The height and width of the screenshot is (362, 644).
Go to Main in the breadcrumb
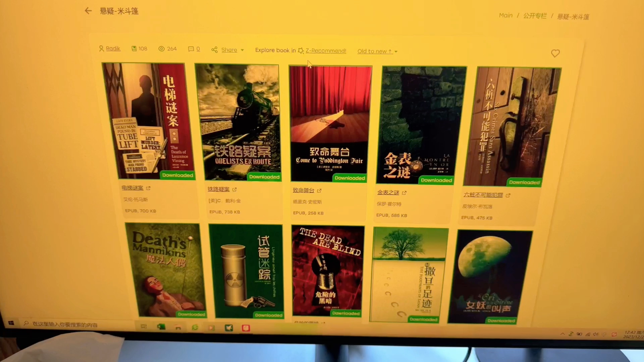(x=505, y=15)
